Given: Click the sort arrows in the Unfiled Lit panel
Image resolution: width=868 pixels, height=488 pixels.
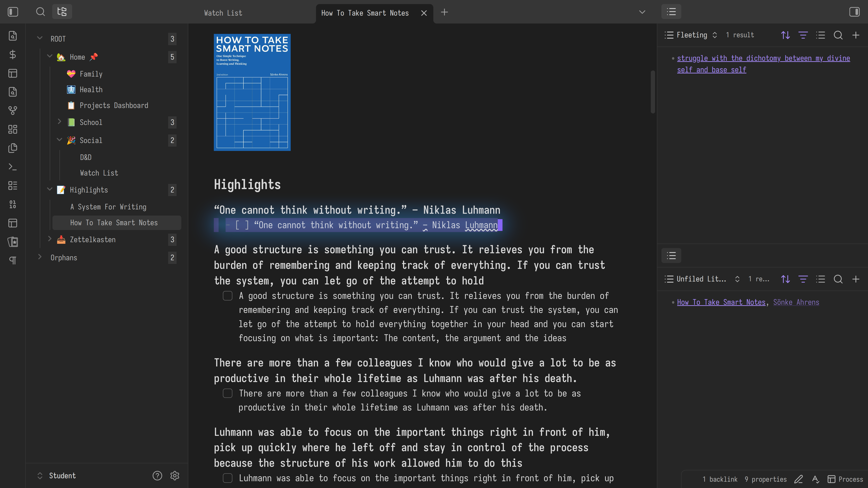Looking at the screenshot, I should (x=785, y=279).
